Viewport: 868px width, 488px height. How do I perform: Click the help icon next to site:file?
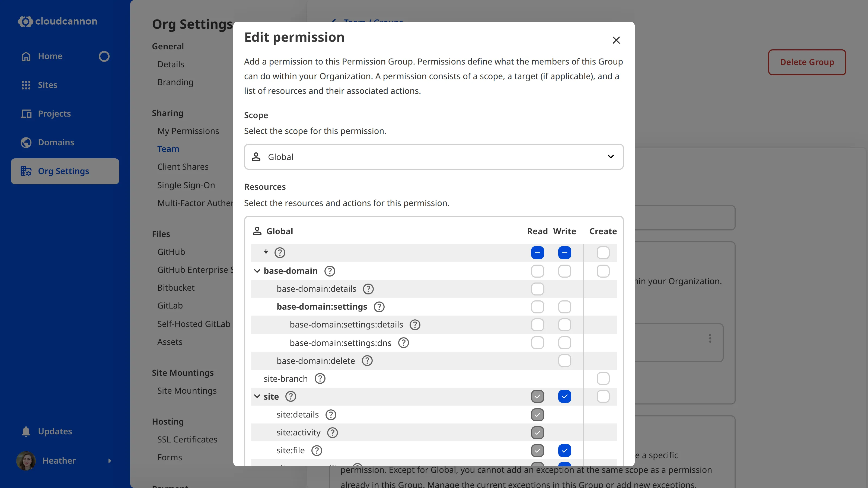(x=316, y=450)
